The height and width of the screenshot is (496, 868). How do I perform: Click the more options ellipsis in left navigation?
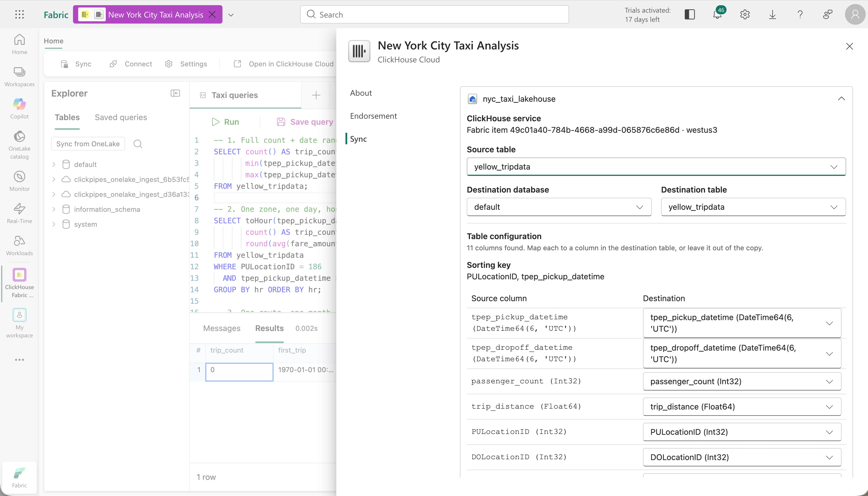click(20, 360)
